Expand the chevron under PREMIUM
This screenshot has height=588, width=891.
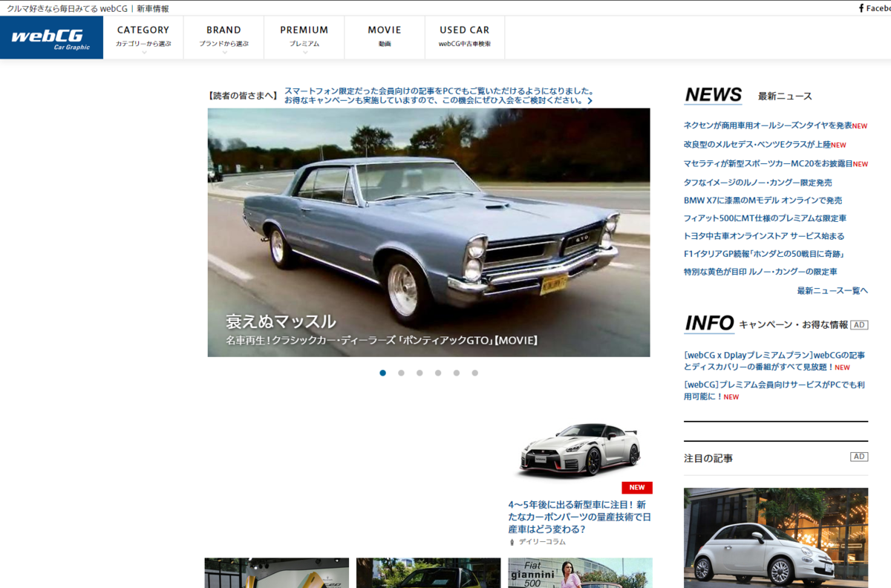pyautogui.click(x=304, y=52)
